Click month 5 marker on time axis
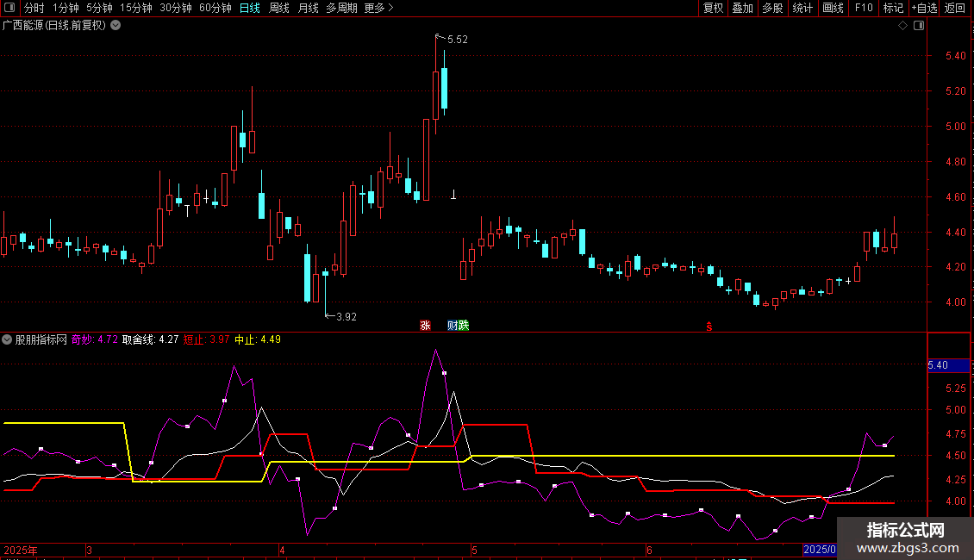The image size is (974, 560). (474, 550)
